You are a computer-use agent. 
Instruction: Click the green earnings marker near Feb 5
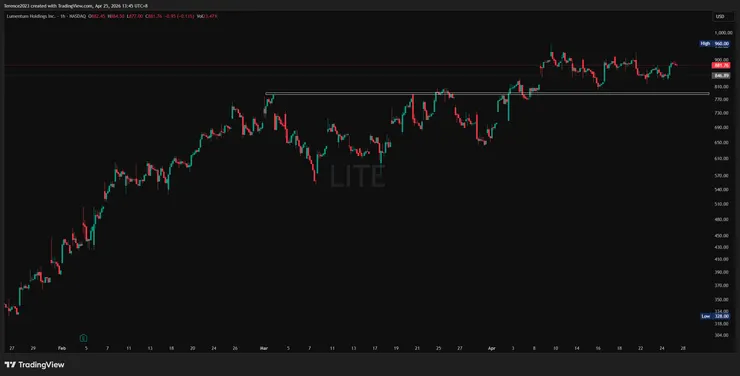tap(84, 338)
